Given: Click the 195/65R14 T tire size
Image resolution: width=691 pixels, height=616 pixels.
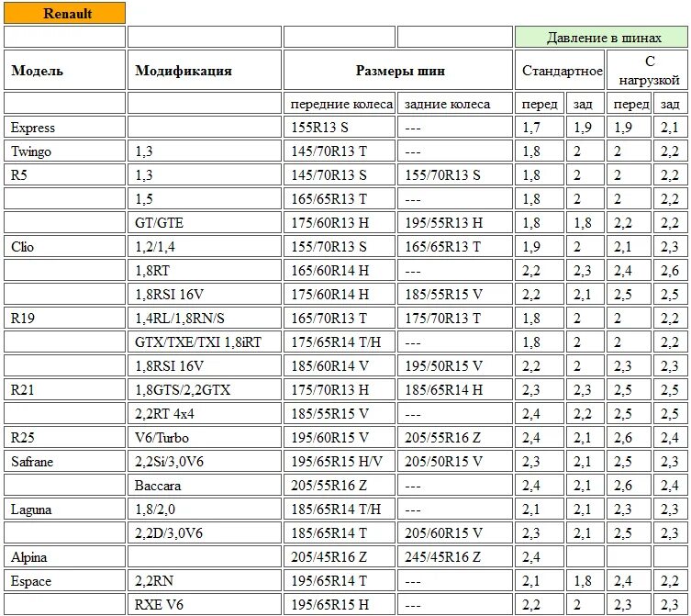Looking at the screenshot, I should tap(340, 580).
